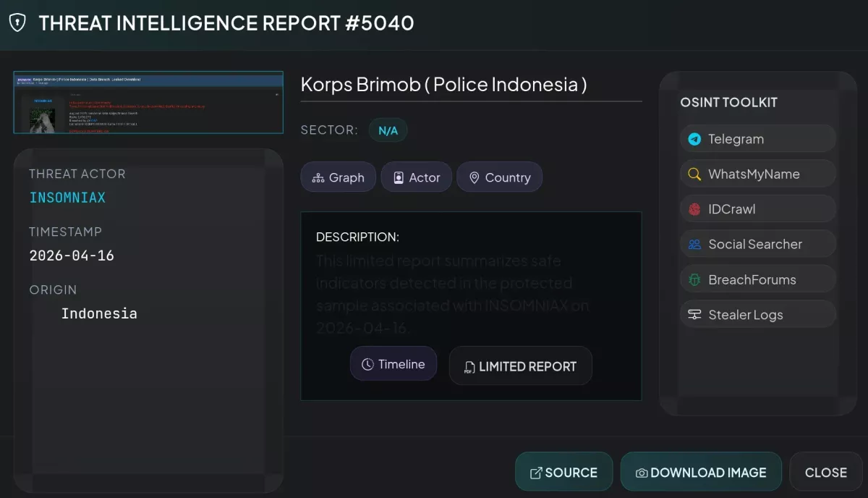
Task: Open the Country button
Action: (x=500, y=177)
